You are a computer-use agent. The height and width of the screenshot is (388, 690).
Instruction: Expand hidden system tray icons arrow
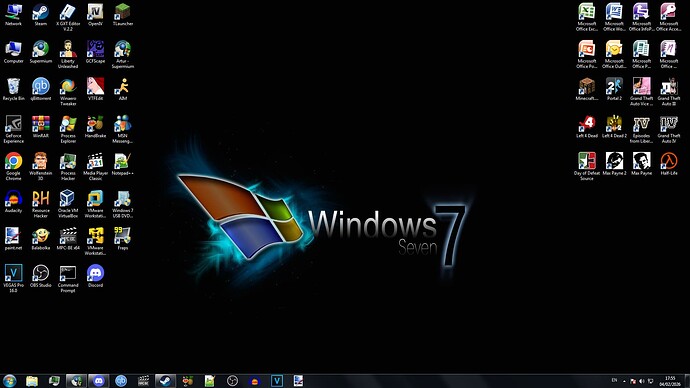[x=624, y=381]
